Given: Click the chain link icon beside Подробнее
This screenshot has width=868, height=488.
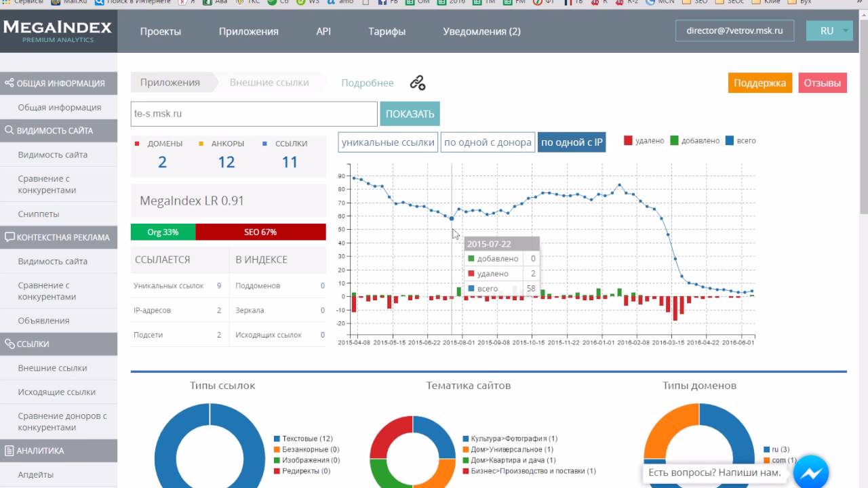Looking at the screenshot, I should 418,83.
